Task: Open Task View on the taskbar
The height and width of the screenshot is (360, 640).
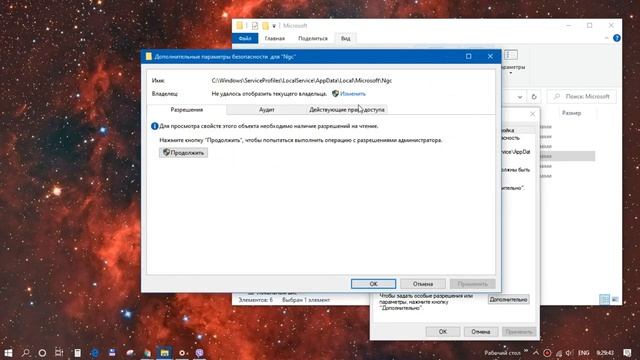Action: pyautogui.click(x=59, y=352)
